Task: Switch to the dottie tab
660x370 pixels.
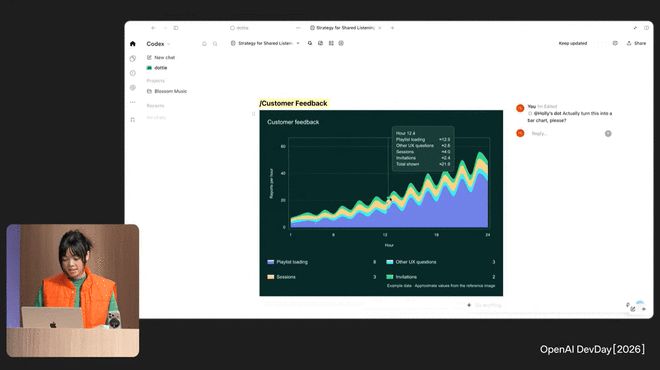Action: pos(239,28)
